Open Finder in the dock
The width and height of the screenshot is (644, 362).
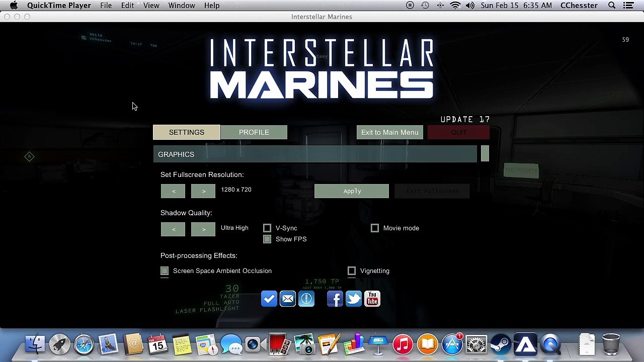pyautogui.click(x=35, y=345)
